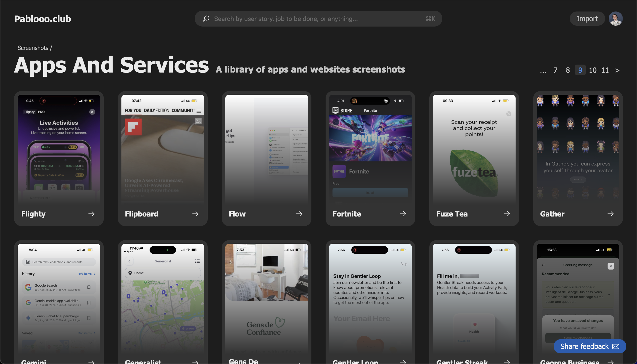Click the Flipboard card title
Image resolution: width=637 pixels, height=364 pixels.
click(x=142, y=214)
